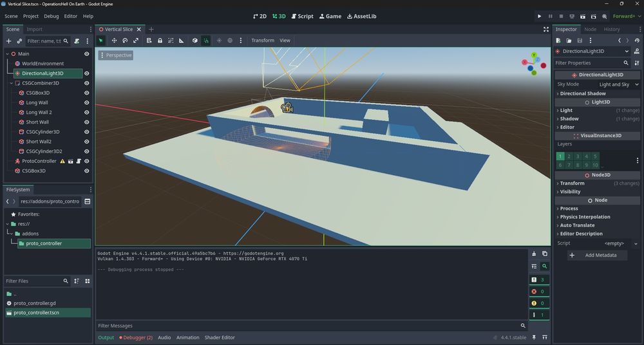Switch to the AssetLib workspace
The image size is (644, 345).
click(361, 17)
